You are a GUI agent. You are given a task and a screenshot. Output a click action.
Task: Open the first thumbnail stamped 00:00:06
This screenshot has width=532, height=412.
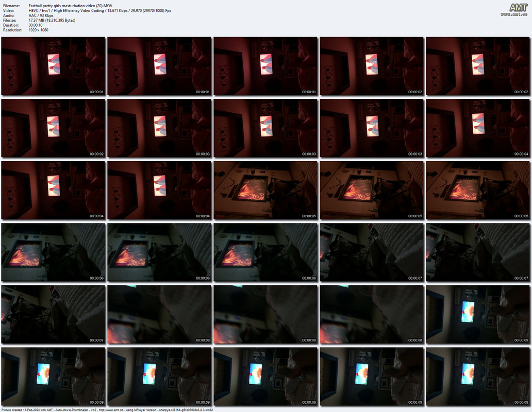[53, 252]
